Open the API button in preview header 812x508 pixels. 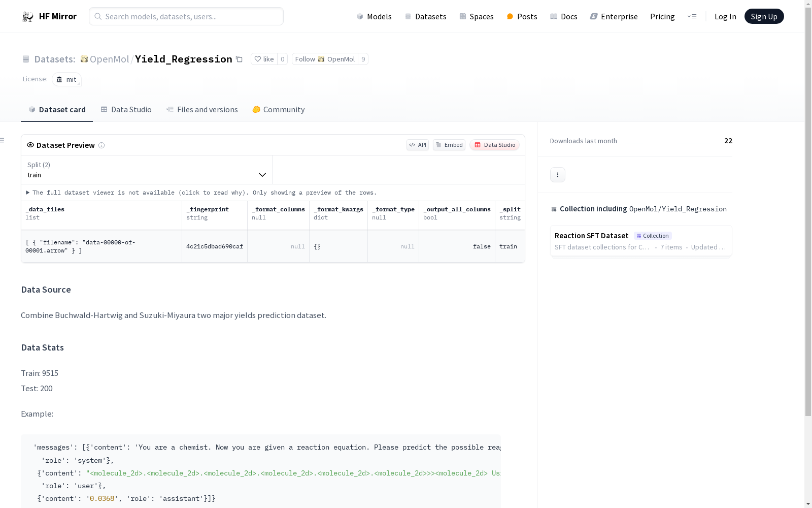[x=418, y=145]
